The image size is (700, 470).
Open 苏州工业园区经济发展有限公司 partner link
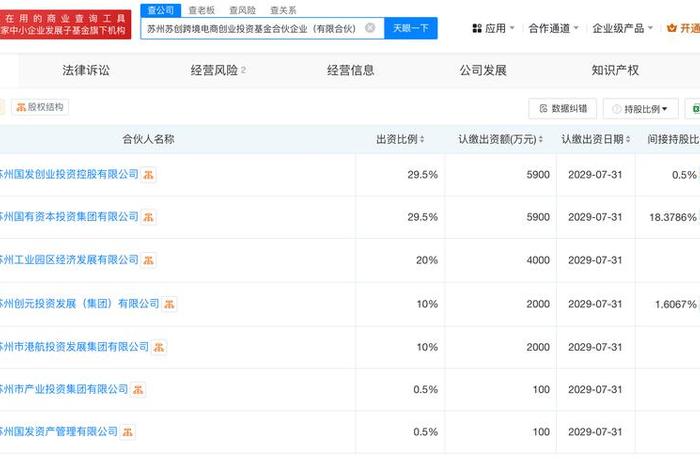[69, 260]
